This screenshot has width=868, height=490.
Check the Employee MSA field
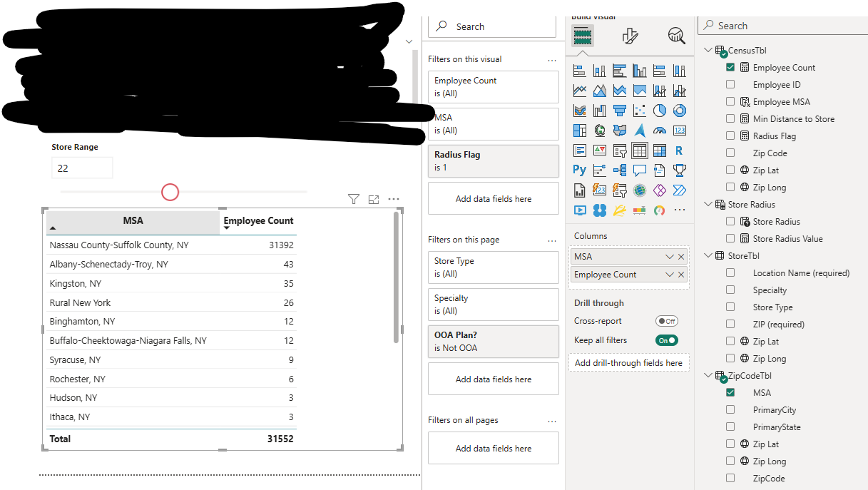pos(730,102)
